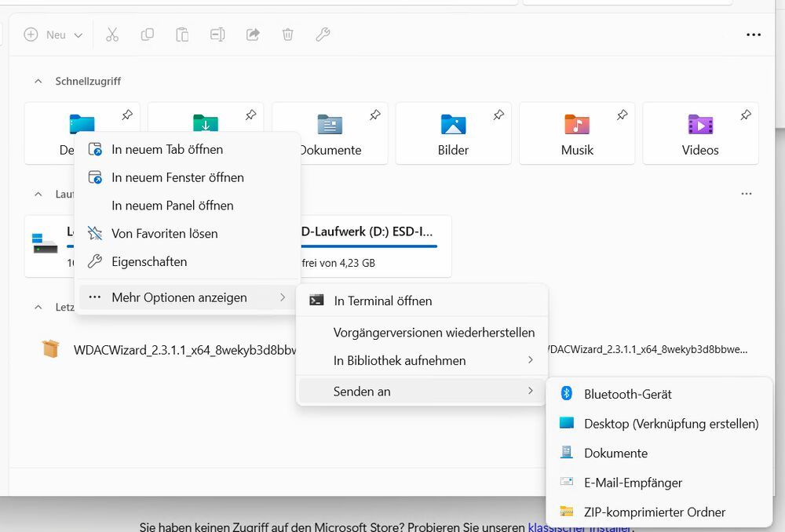The width and height of the screenshot is (785, 532).
Task: Unpin the Desktop quick access tile
Action: tap(127, 115)
